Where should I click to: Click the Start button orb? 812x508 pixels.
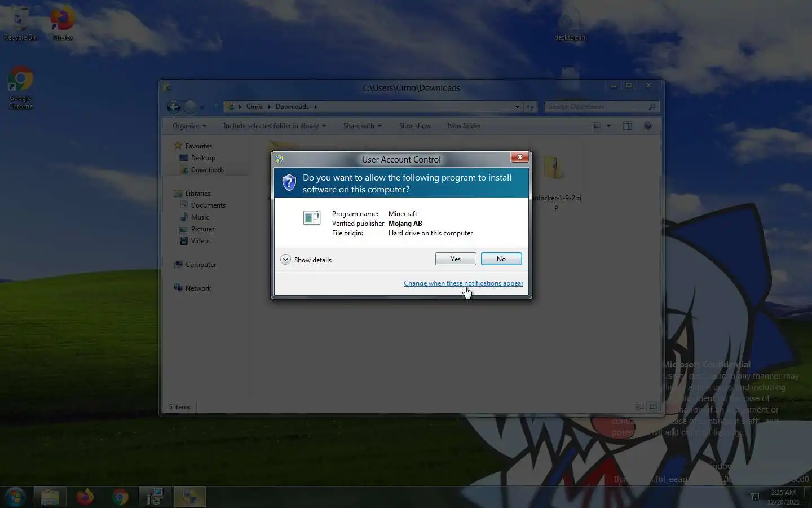15,497
